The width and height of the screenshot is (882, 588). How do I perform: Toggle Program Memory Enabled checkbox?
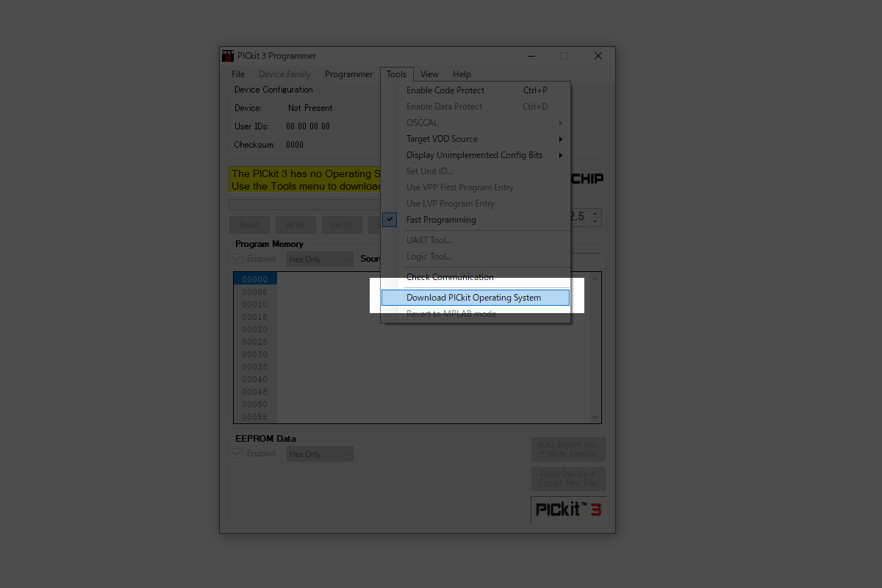(x=238, y=259)
